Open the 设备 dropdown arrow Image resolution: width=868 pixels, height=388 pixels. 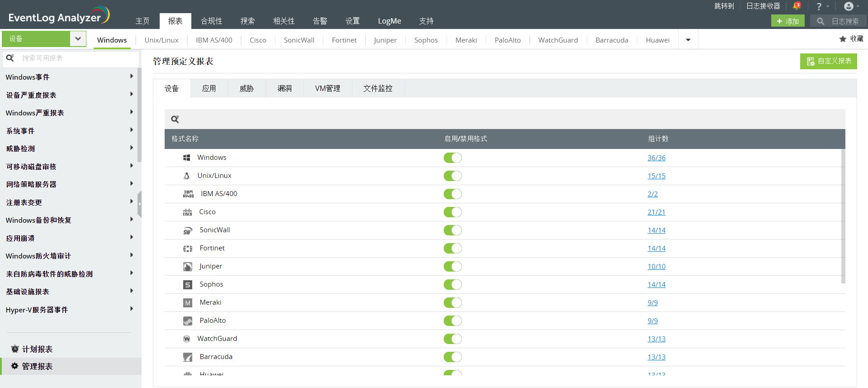78,38
